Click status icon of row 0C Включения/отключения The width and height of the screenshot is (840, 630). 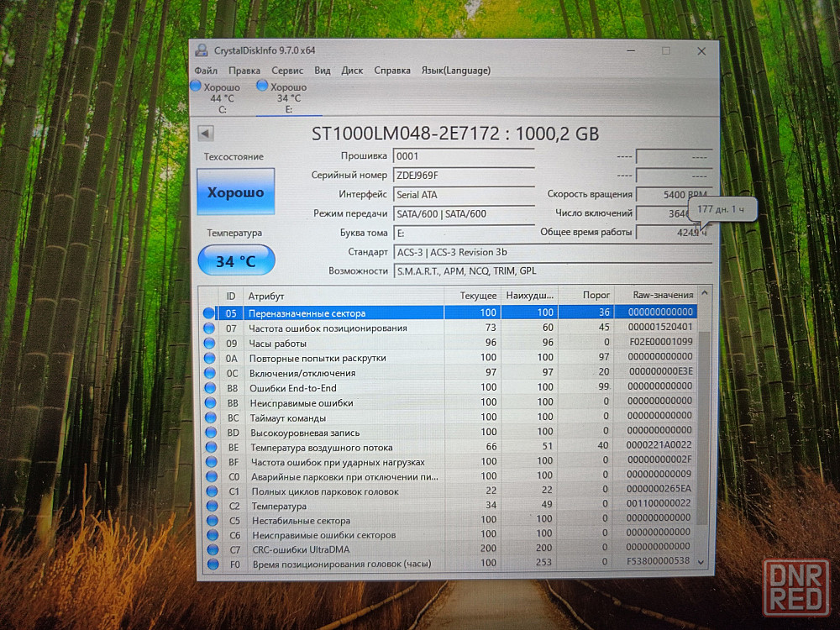click(209, 373)
